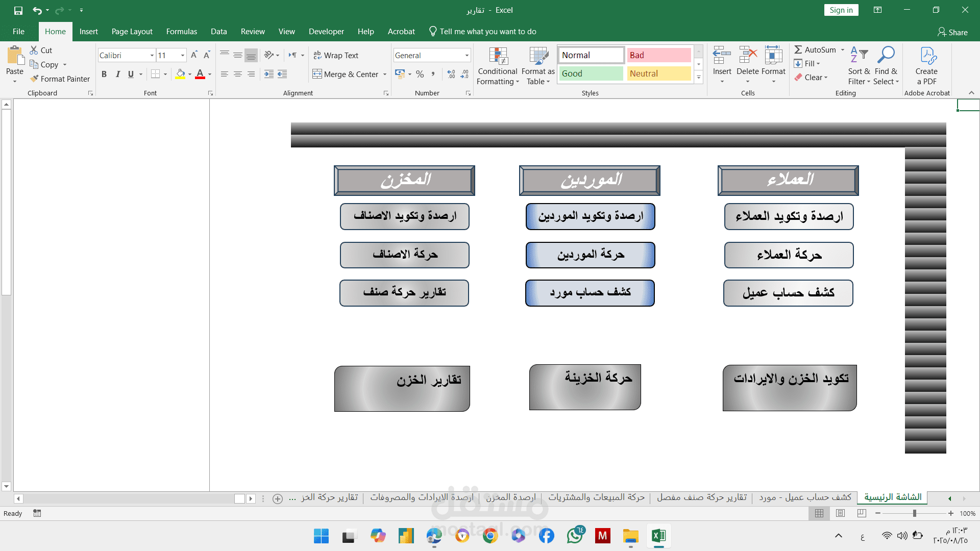This screenshot has width=980, height=551.
Task: Open Excel from the Windows taskbar
Action: point(658,536)
